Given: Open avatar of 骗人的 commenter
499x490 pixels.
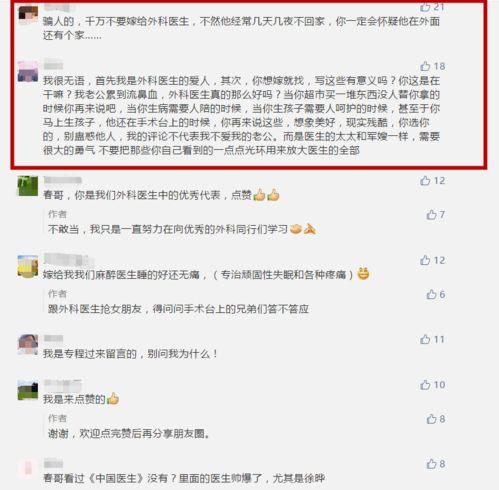Looking at the screenshot, I should tap(28, 14).
